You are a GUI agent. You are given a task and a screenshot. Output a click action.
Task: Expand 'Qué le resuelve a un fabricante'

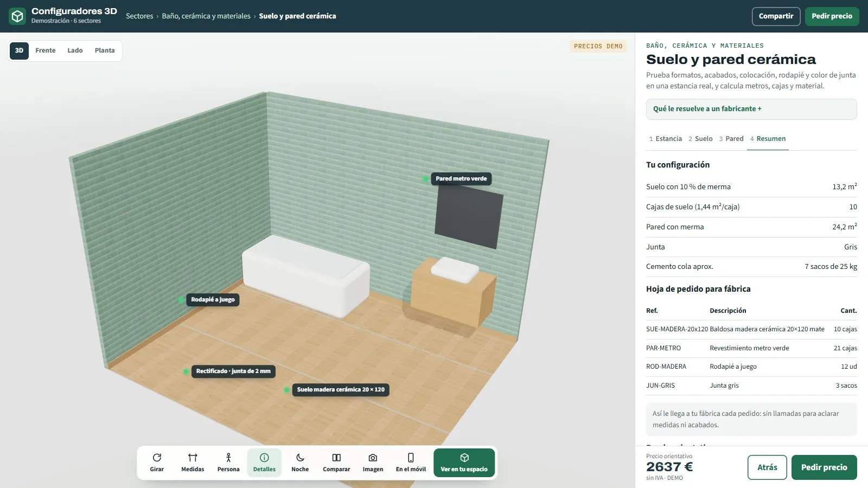[751, 109]
